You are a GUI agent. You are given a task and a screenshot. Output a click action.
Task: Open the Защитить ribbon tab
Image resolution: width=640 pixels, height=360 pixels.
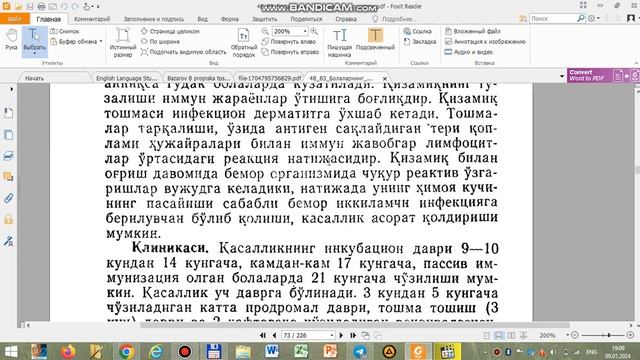(264, 19)
